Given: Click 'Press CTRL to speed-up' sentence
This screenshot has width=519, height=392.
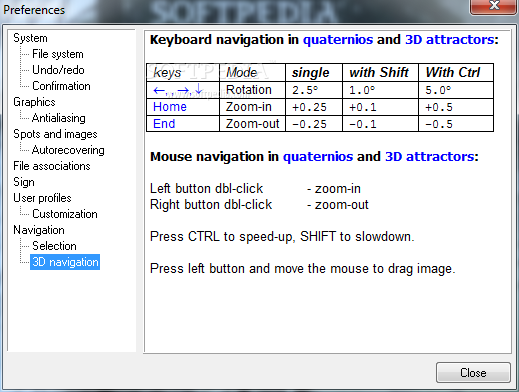Looking at the screenshot, I should [x=282, y=237].
